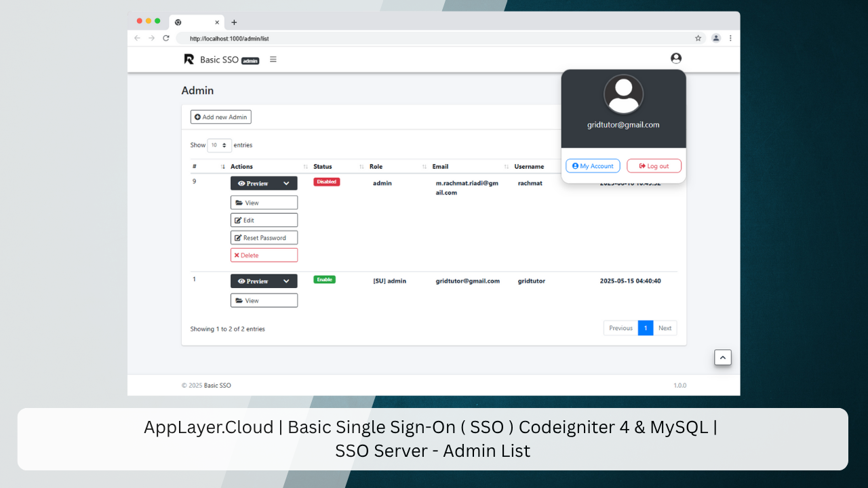The width and height of the screenshot is (868, 488).
Task: Open a new browser tab
Action: (234, 22)
